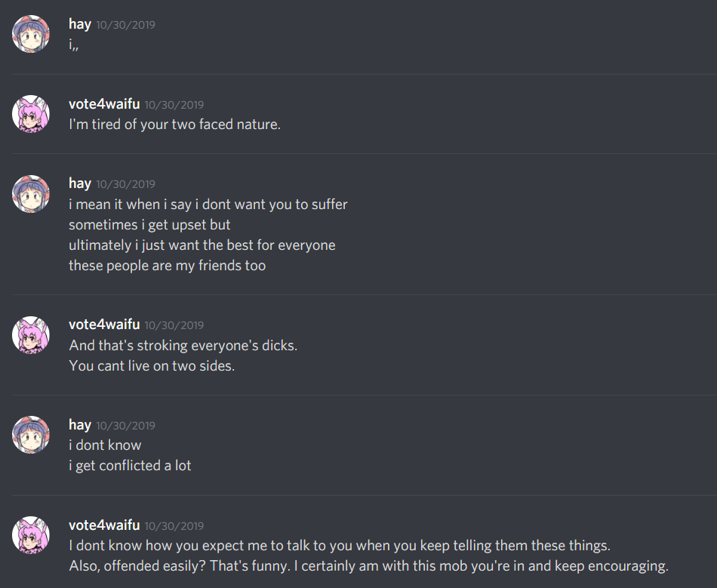The image size is (717, 588).
Task: Click the message "You cant live on two sides."
Action: click(152, 365)
